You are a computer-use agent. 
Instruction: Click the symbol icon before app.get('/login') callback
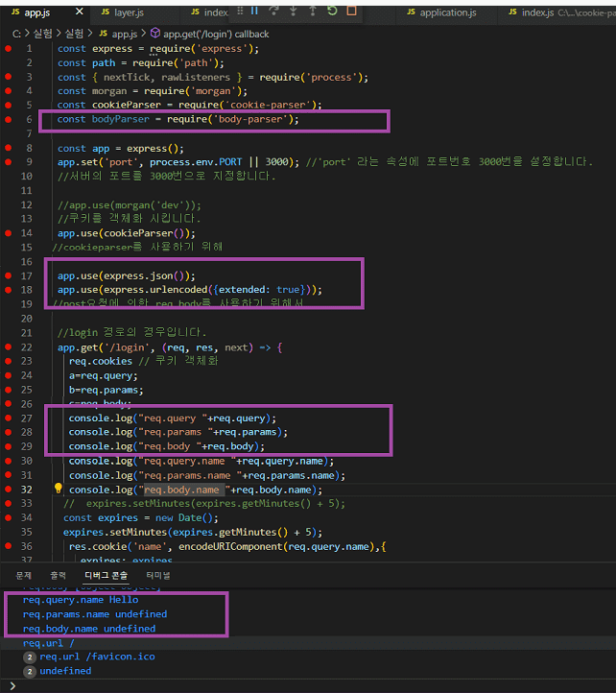tap(155, 34)
